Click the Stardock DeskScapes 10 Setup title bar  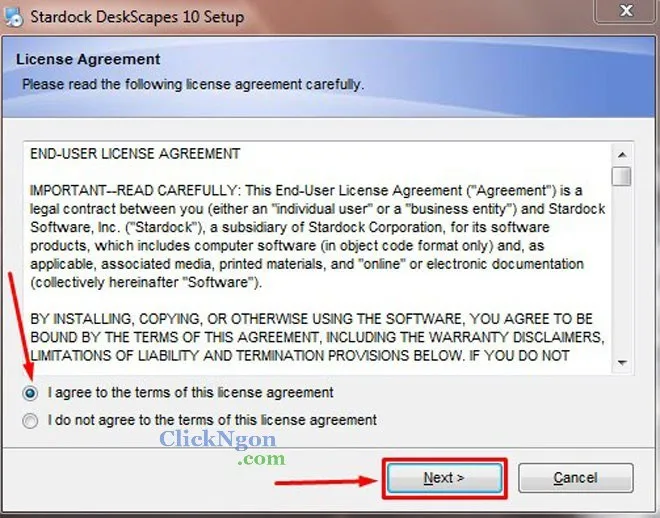click(x=295, y=17)
